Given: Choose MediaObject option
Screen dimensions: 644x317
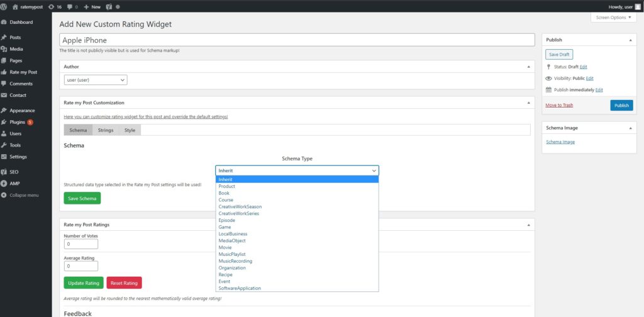Looking at the screenshot, I should coord(297,241).
